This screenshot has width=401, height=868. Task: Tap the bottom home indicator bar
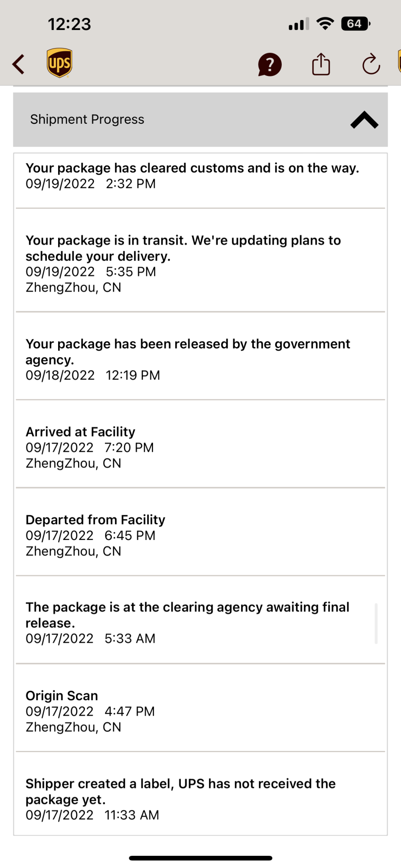pos(200,858)
